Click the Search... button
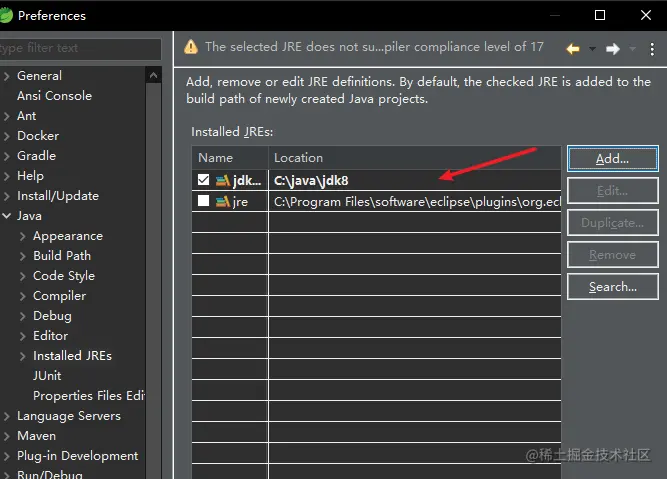This screenshot has height=479, width=667. (x=613, y=287)
